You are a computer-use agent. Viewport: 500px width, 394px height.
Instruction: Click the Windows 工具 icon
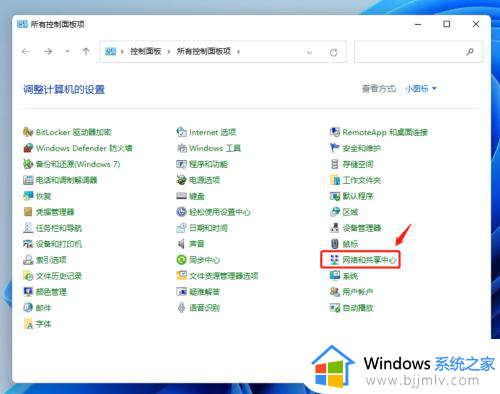(182, 148)
